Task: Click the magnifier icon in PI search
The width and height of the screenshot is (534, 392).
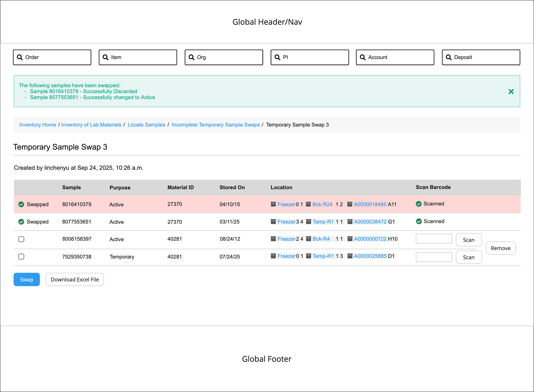Action: pos(277,57)
